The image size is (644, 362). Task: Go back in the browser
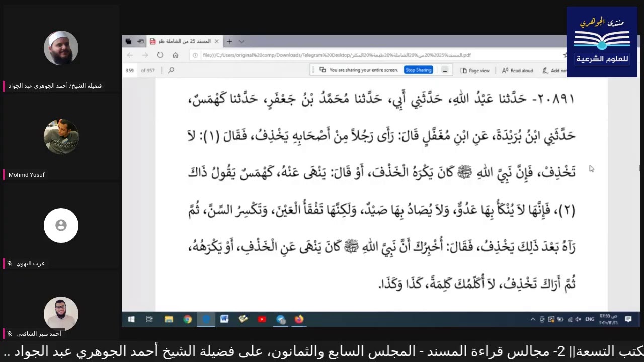[x=130, y=55]
